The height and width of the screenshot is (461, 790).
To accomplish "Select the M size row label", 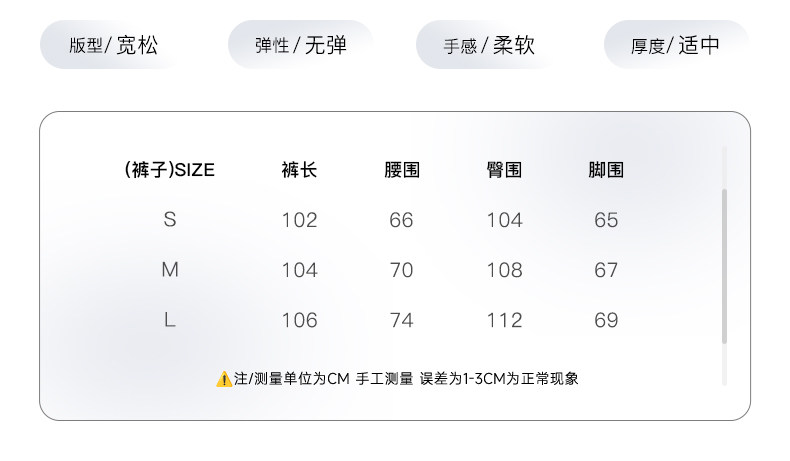I will [170, 270].
